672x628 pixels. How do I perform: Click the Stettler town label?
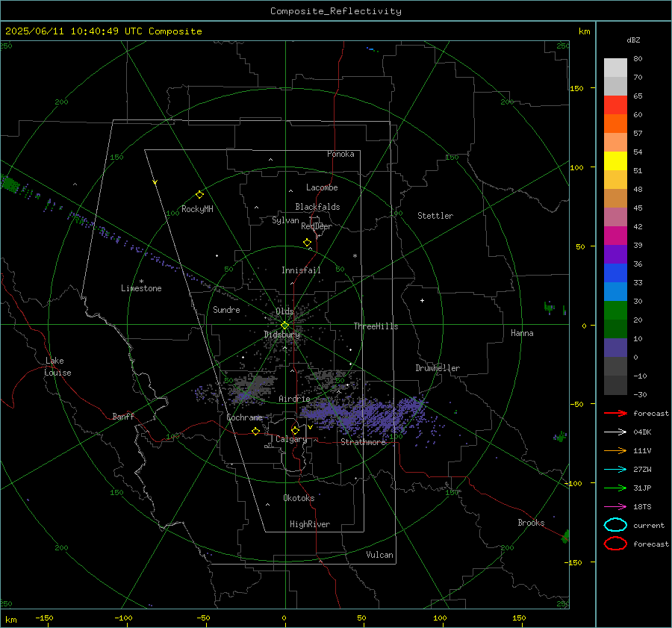tap(435, 216)
